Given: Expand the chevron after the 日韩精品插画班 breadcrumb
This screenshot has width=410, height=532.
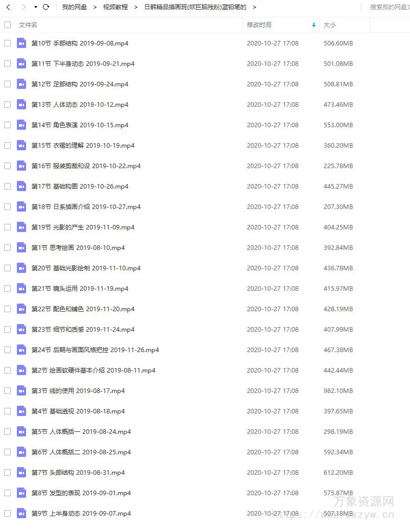Looking at the screenshot, I should pos(254,7).
